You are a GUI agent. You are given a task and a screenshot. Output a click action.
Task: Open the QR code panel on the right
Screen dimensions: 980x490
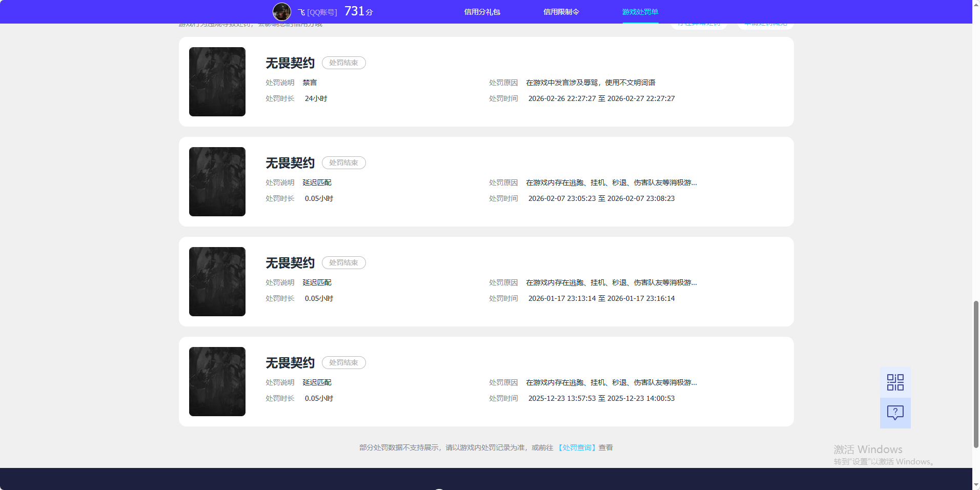click(895, 382)
